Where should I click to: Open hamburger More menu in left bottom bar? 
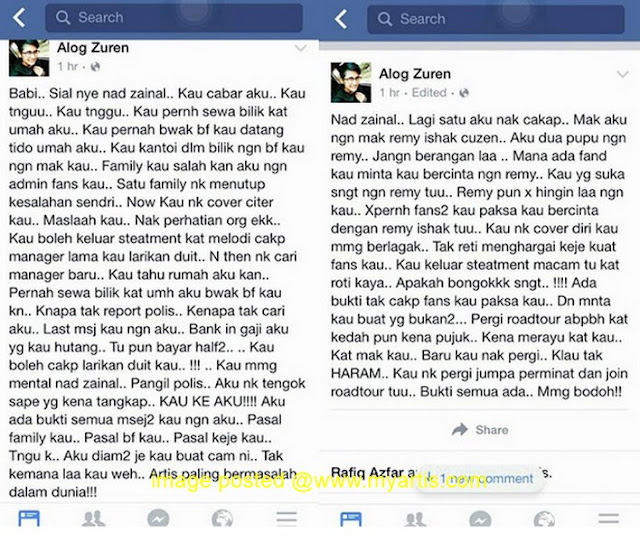[287, 519]
